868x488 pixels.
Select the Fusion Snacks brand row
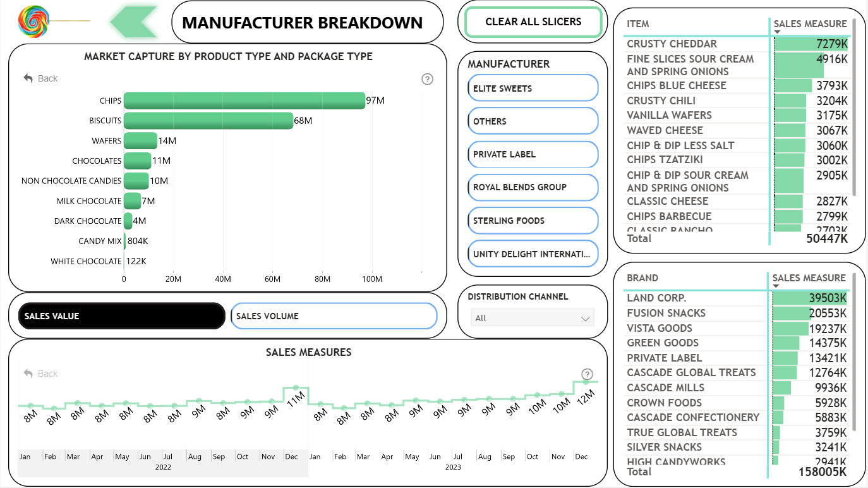737,313
